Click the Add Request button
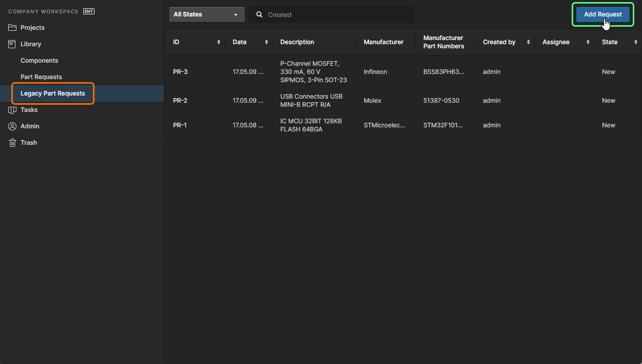This screenshot has height=364, width=642. point(602,14)
